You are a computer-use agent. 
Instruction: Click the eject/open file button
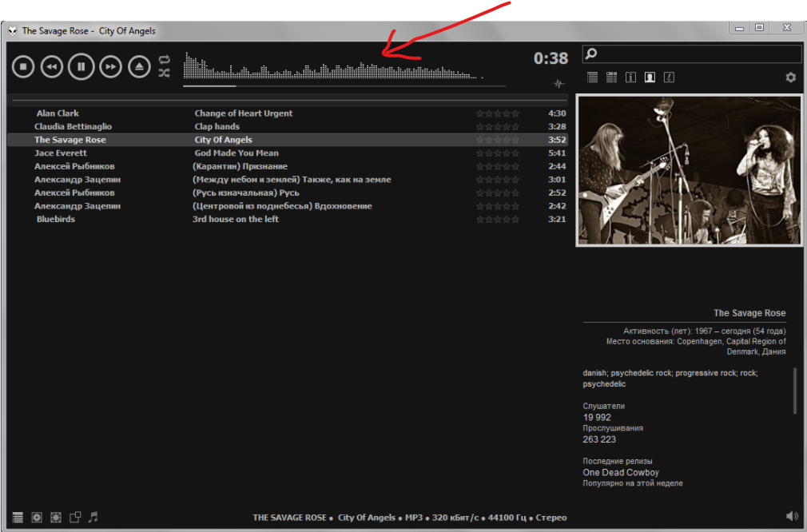click(x=140, y=66)
